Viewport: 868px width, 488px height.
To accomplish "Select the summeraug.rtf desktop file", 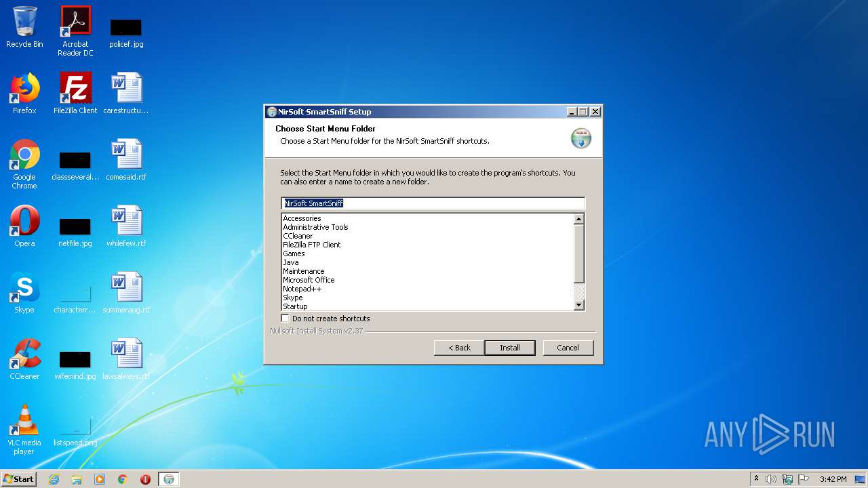I will (x=126, y=293).
